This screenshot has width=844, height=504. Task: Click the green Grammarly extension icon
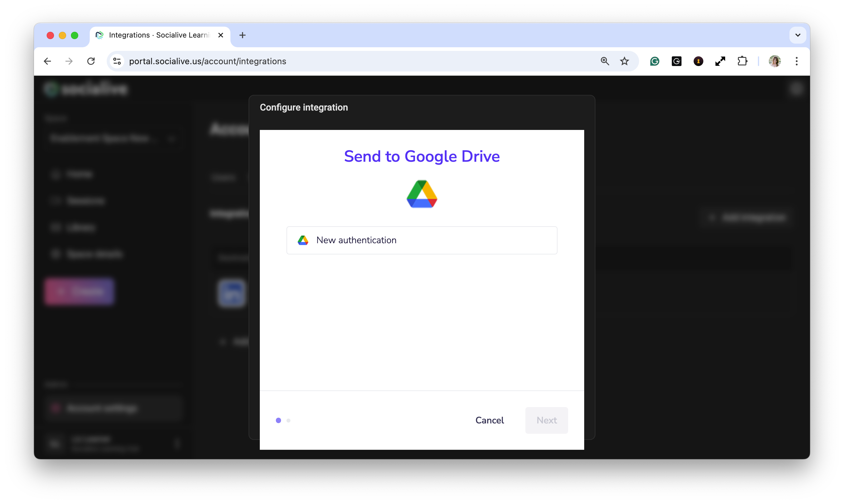[x=654, y=61]
